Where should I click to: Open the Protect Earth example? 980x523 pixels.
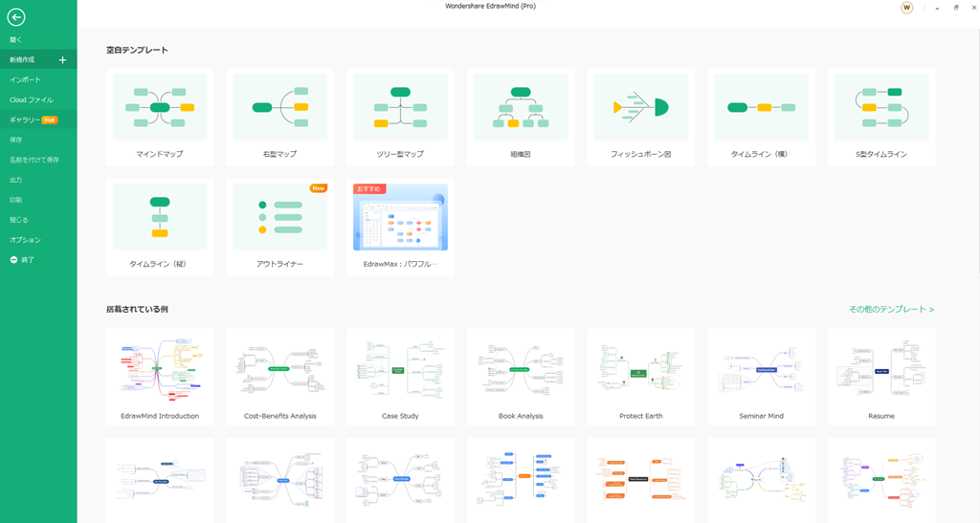pyautogui.click(x=640, y=377)
